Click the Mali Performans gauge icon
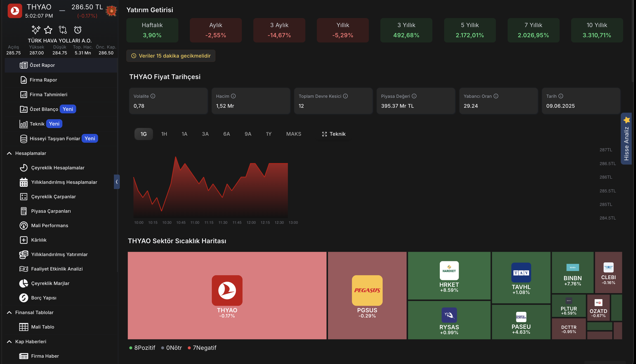This screenshot has width=636, height=364. point(24,226)
